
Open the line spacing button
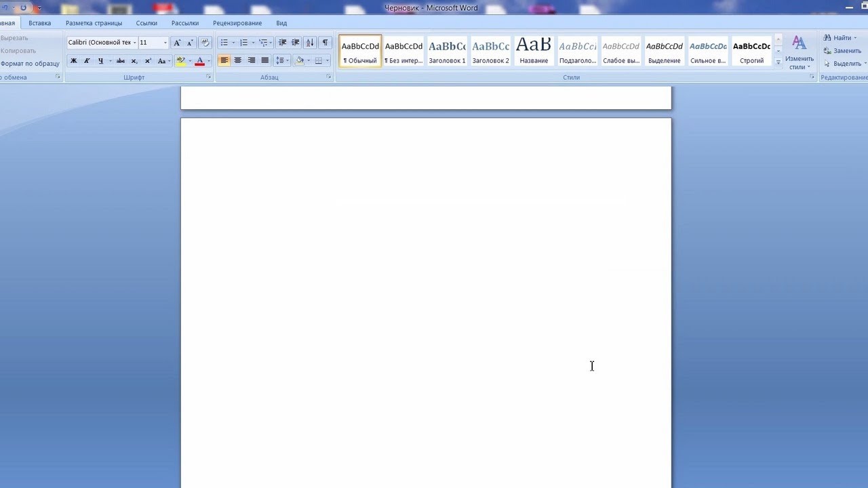click(x=282, y=60)
